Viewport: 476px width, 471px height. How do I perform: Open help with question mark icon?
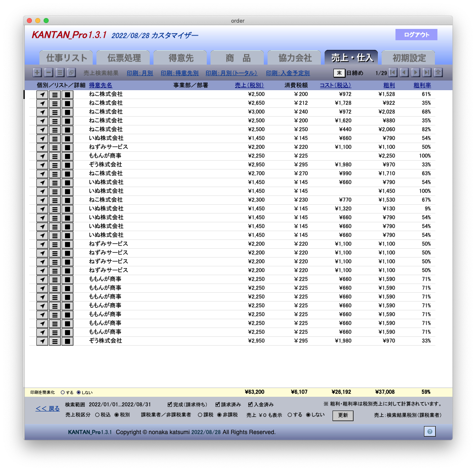429,432
